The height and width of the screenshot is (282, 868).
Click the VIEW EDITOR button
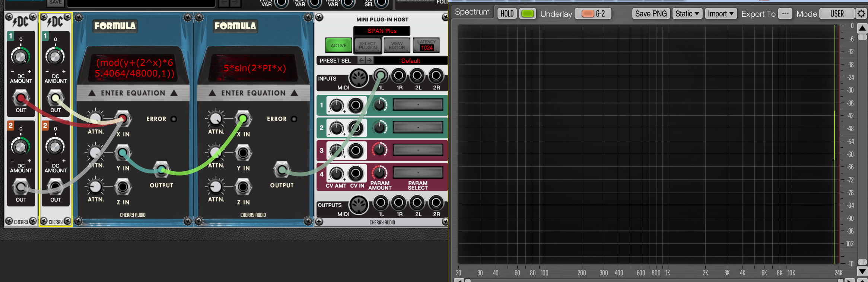tap(397, 46)
